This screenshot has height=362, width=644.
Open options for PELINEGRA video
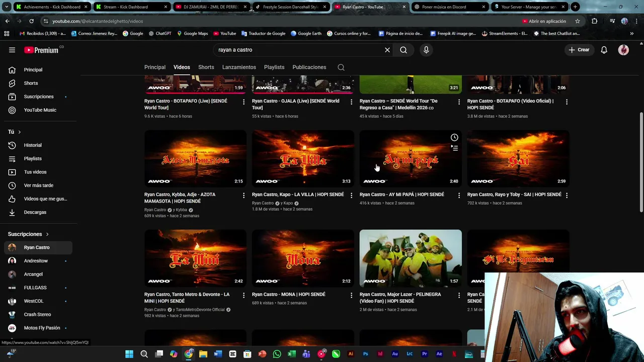[x=459, y=295]
